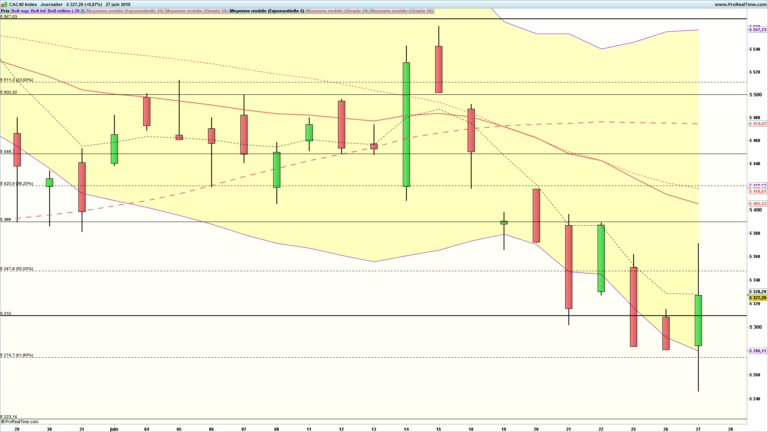
Task: Click "Moyenne mobile (Exponentielle 5)" black label
Action: (267, 10)
